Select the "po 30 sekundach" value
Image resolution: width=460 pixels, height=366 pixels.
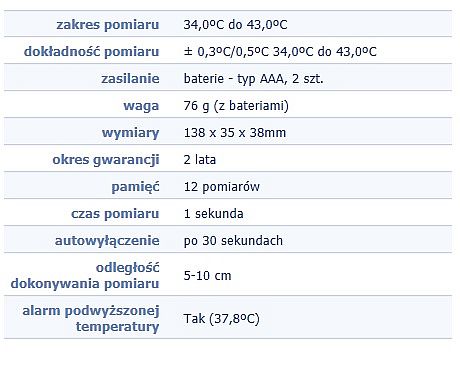point(233,241)
